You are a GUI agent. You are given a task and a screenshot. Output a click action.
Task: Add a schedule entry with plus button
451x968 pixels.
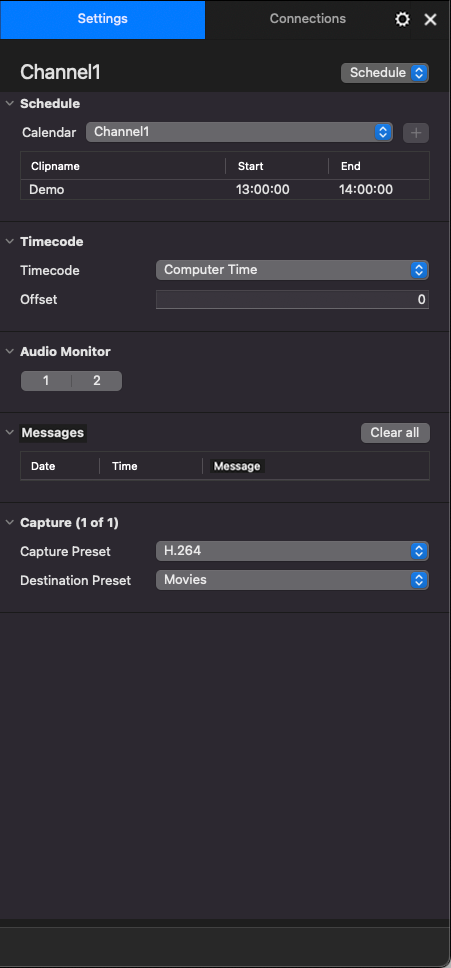[x=416, y=133]
